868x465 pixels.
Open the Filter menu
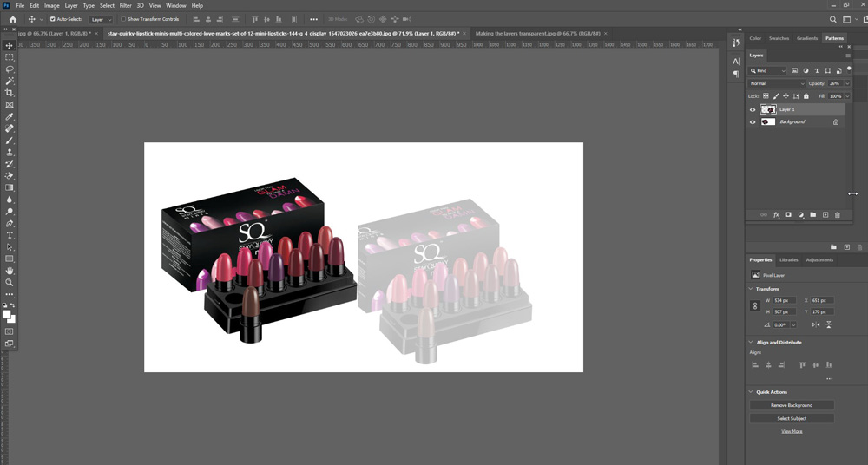click(x=126, y=5)
